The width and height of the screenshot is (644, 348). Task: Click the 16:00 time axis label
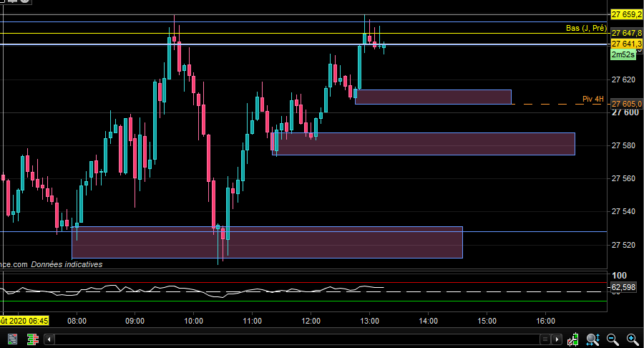[x=545, y=321]
